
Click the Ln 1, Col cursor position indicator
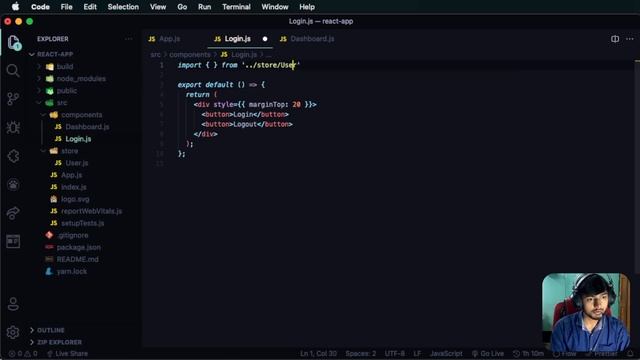318,353
